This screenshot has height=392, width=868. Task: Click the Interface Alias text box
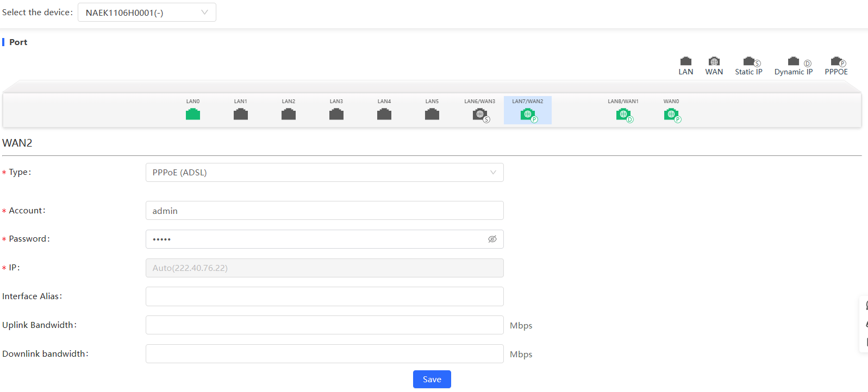click(x=324, y=296)
